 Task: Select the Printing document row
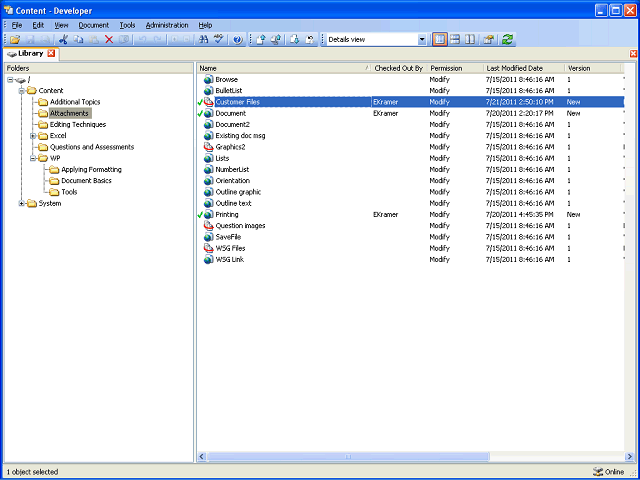tap(410, 215)
